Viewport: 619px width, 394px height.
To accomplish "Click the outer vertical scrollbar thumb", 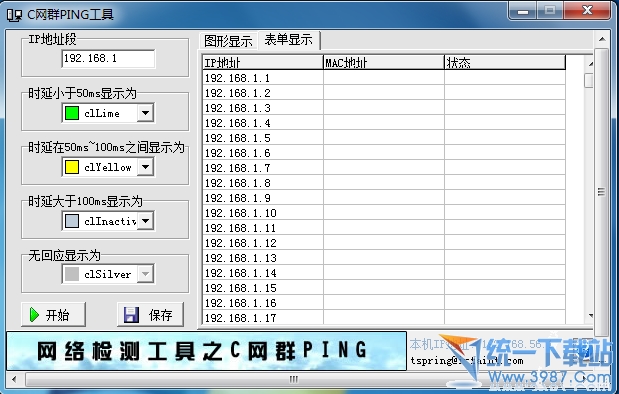I will coord(602,192).
